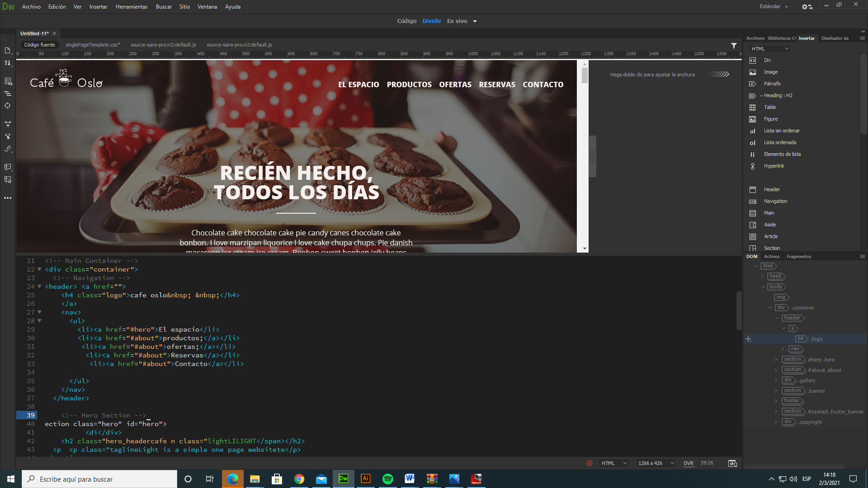Add element with plus icon in DOM panel

click(x=749, y=339)
